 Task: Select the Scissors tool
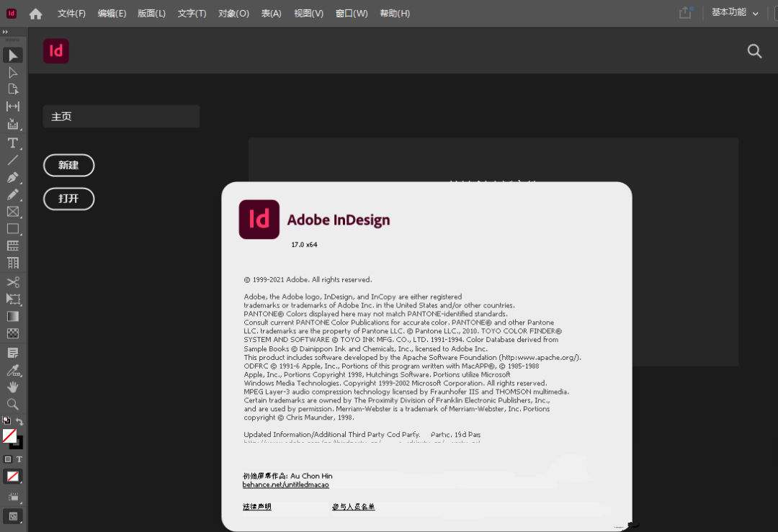coord(13,282)
